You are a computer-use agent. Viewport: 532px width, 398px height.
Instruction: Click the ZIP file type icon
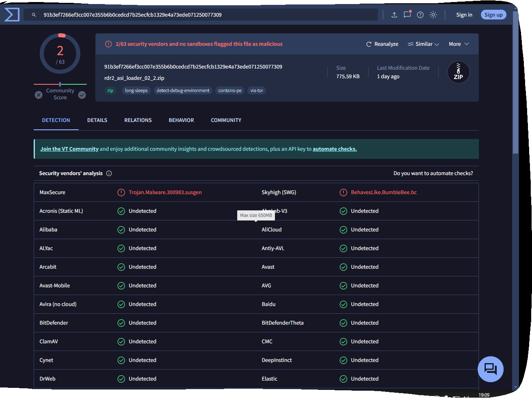point(458,72)
